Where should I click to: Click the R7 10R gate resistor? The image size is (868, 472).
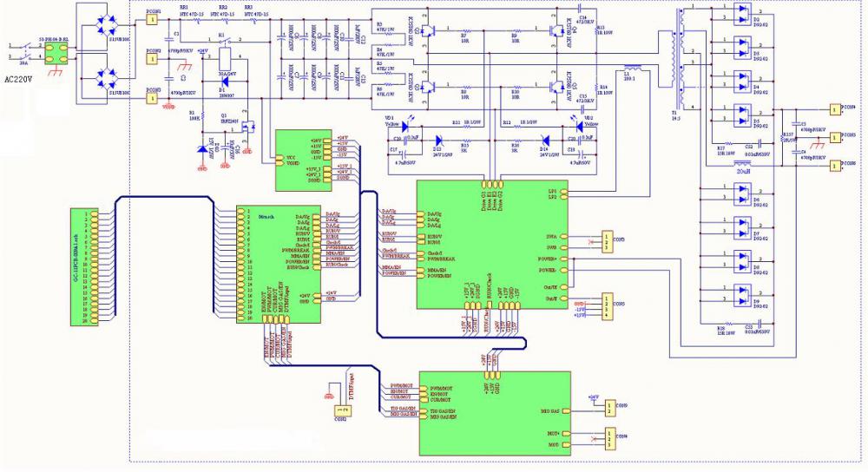tap(466, 29)
